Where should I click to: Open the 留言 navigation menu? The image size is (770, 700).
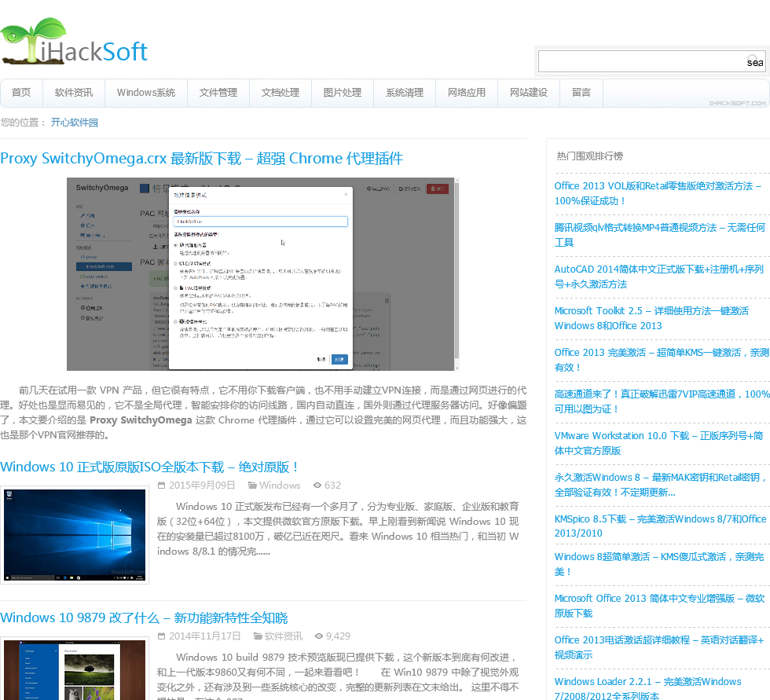pyautogui.click(x=581, y=93)
